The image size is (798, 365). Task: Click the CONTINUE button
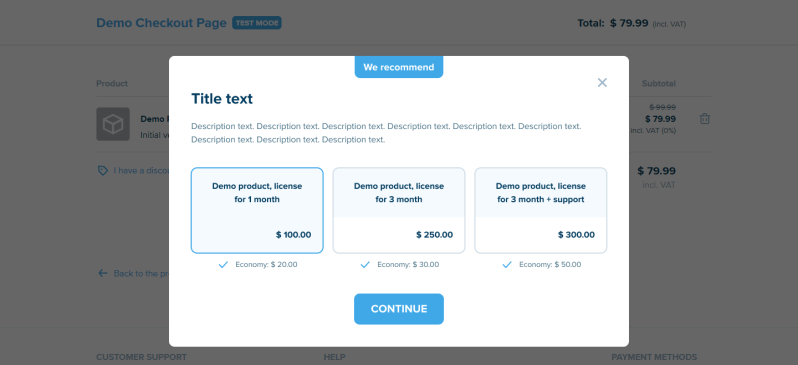pos(399,309)
